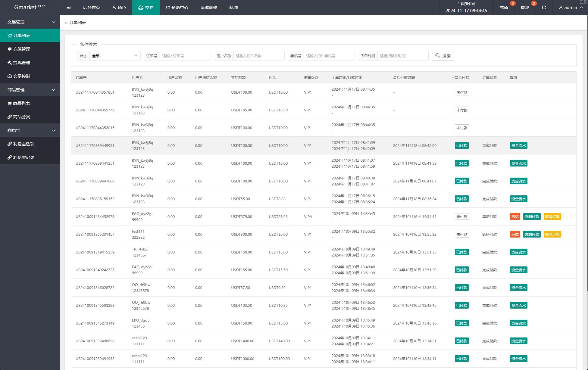Click the 搜索 search button
The image size is (588, 370).
coord(443,56)
